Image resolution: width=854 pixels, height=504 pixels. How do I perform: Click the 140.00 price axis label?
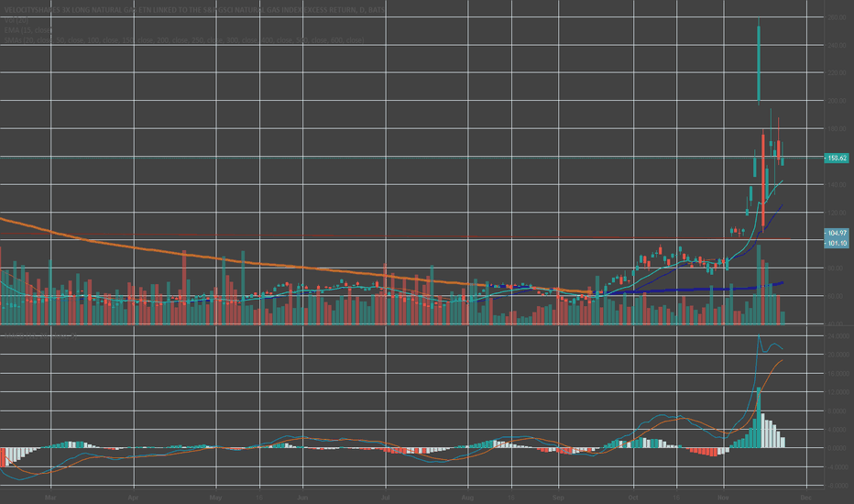click(x=838, y=185)
